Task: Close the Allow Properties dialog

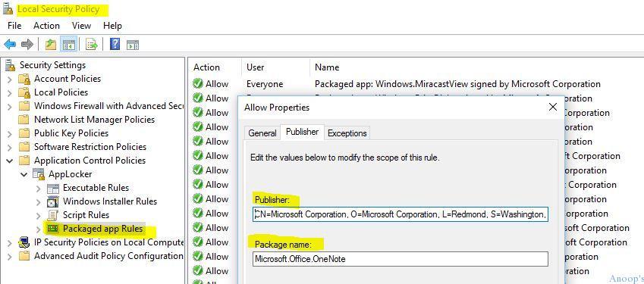Action: pos(553,107)
